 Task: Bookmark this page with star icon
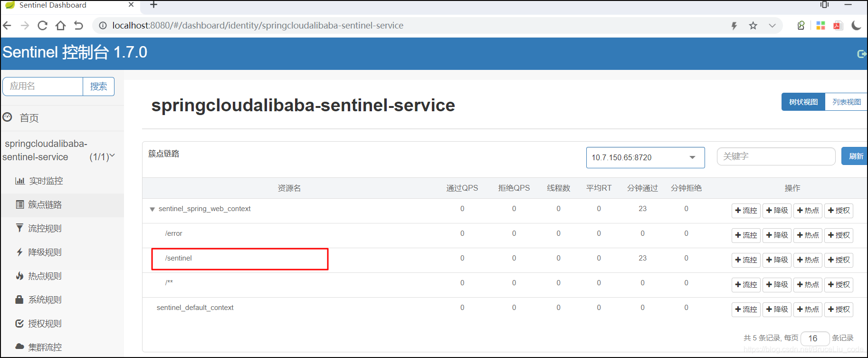pos(753,26)
